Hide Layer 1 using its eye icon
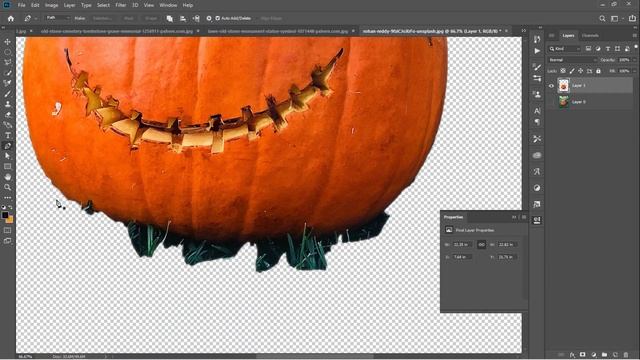Screen dimensions: 640x360 (551, 86)
